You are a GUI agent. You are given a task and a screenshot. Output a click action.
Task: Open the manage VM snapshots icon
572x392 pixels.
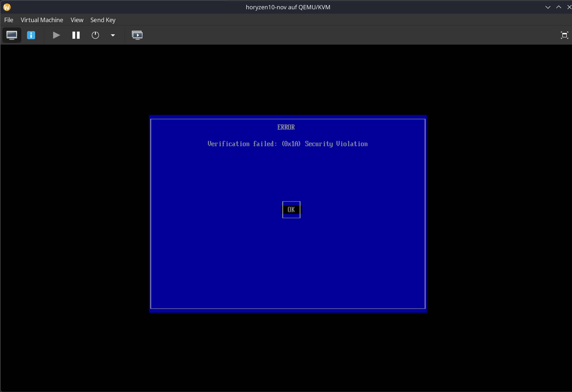point(137,35)
